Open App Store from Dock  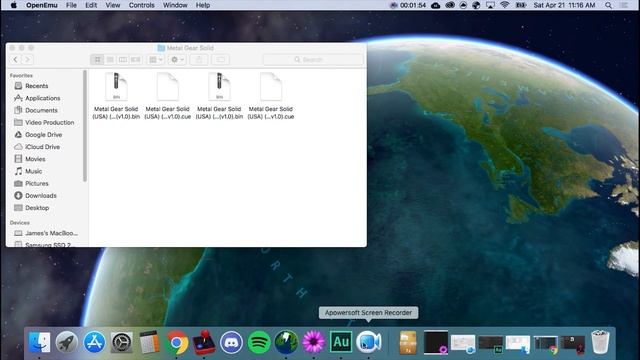pyautogui.click(x=94, y=342)
